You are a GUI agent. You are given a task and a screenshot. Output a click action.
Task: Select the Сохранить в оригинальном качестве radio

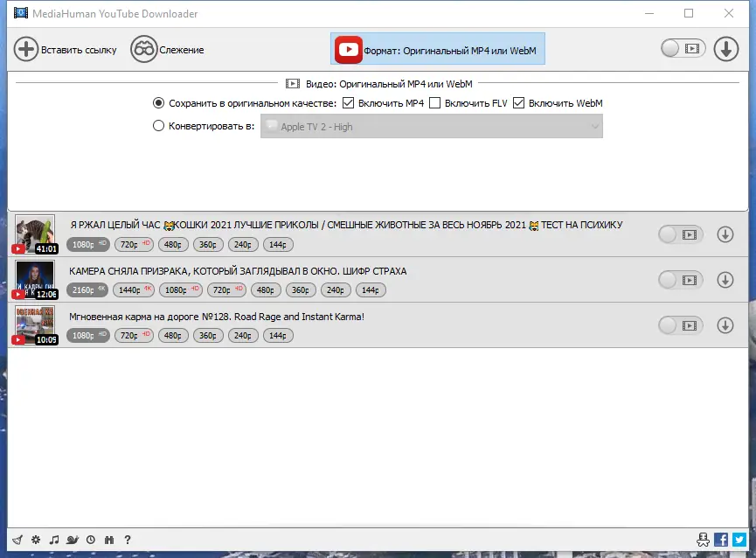point(158,102)
